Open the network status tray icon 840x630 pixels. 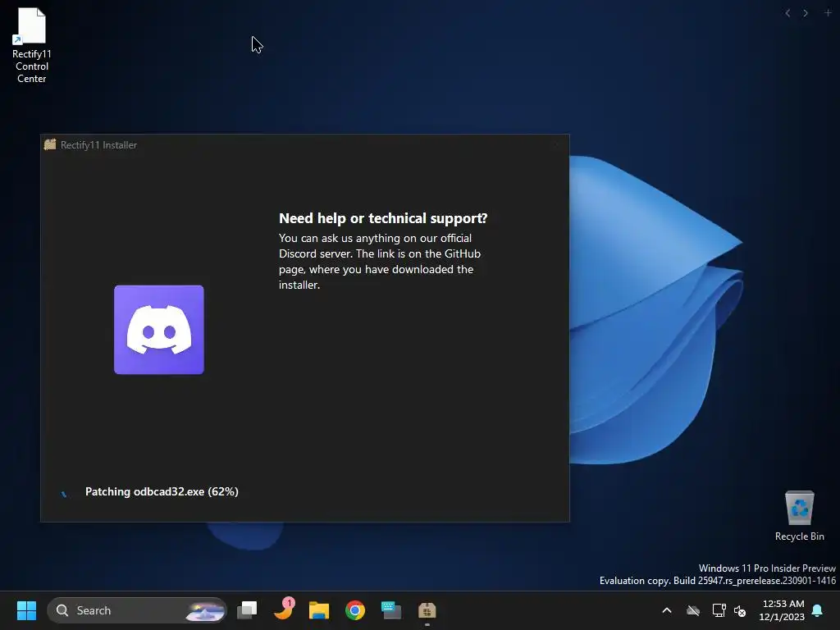click(719, 610)
